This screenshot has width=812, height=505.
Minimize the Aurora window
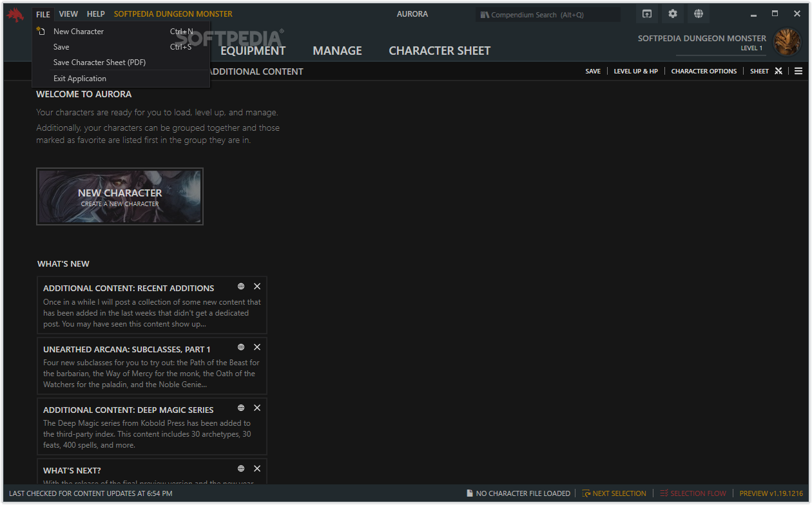coord(753,14)
